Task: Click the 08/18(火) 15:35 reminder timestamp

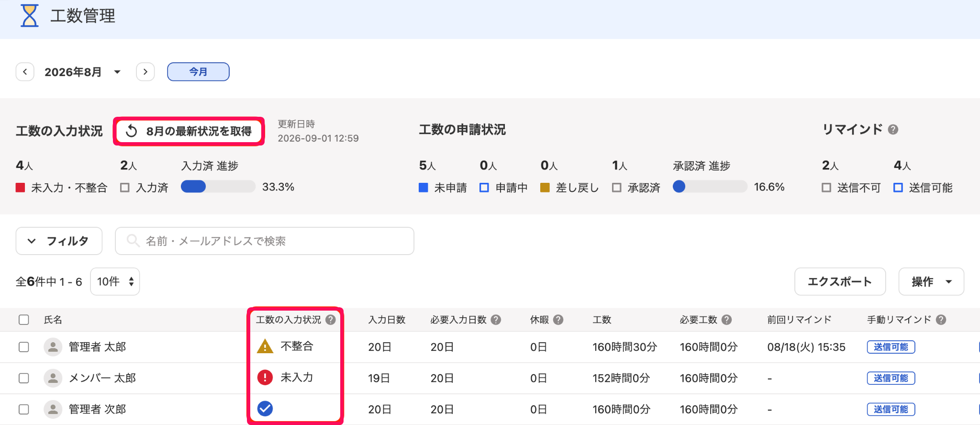Action: coord(806,347)
